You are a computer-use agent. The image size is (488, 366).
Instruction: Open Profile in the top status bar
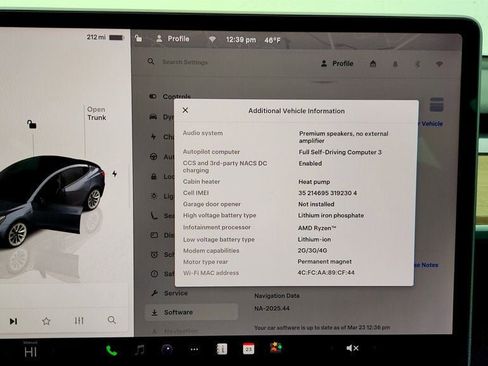(x=173, y=39)
